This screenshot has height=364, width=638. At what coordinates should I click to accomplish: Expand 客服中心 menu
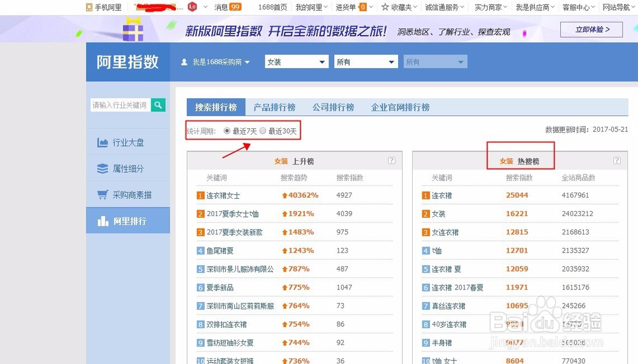pyautogui.click(x=579, y=7)
